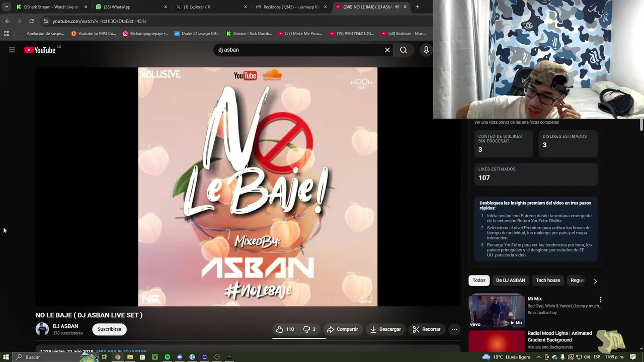The width and height of the screenshot is (644, 362).
Task: Close the NO LE BAJE tab
Action: pos(405,7)
